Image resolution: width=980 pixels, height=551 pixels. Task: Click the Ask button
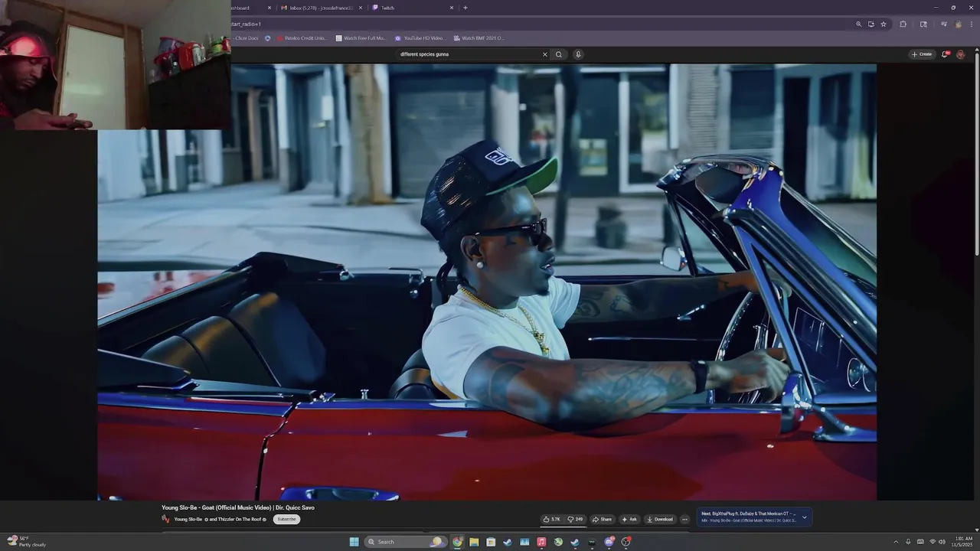pos(629,519)
